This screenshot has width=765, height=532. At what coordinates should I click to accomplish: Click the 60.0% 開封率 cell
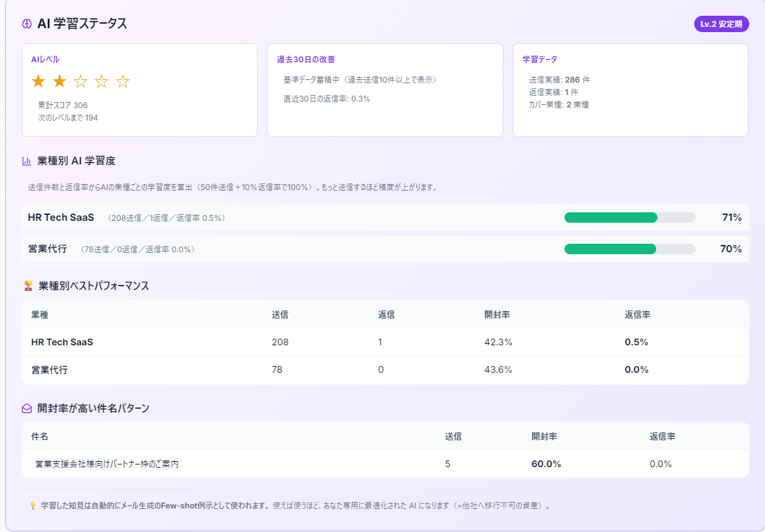547,465
